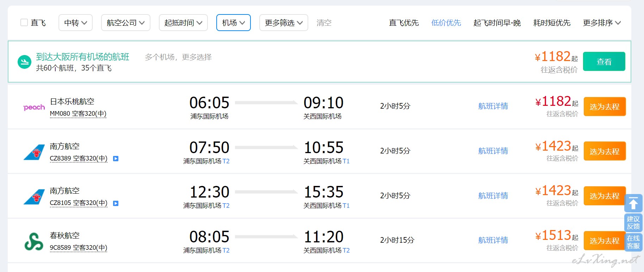Select 选为去程 for flight CZ8389
This screenshot has height=272, width=644.
coord(605,151)
